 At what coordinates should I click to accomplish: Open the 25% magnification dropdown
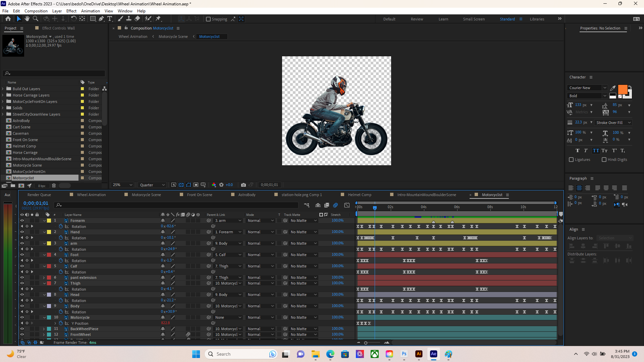coord(122,185)
